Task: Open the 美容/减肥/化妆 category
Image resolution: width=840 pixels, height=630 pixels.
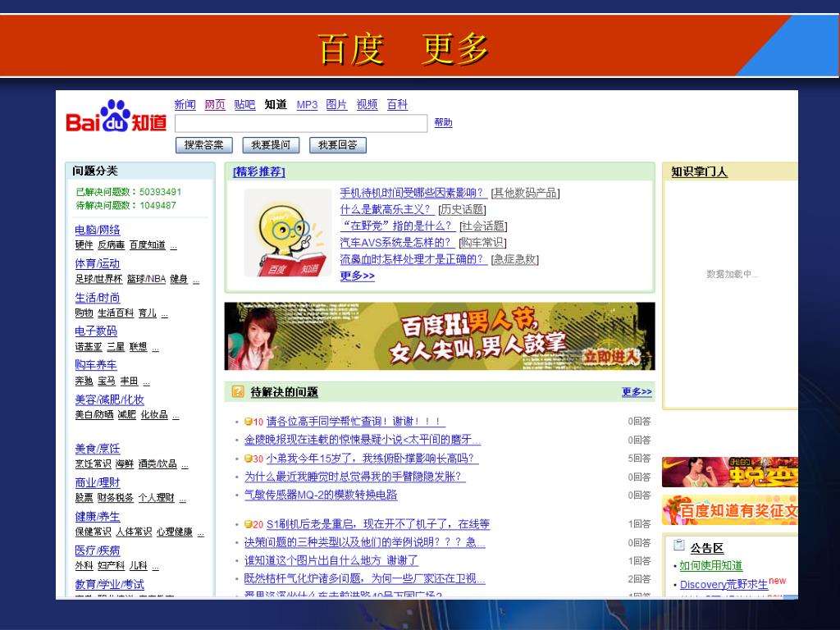Action: (109, 399)
